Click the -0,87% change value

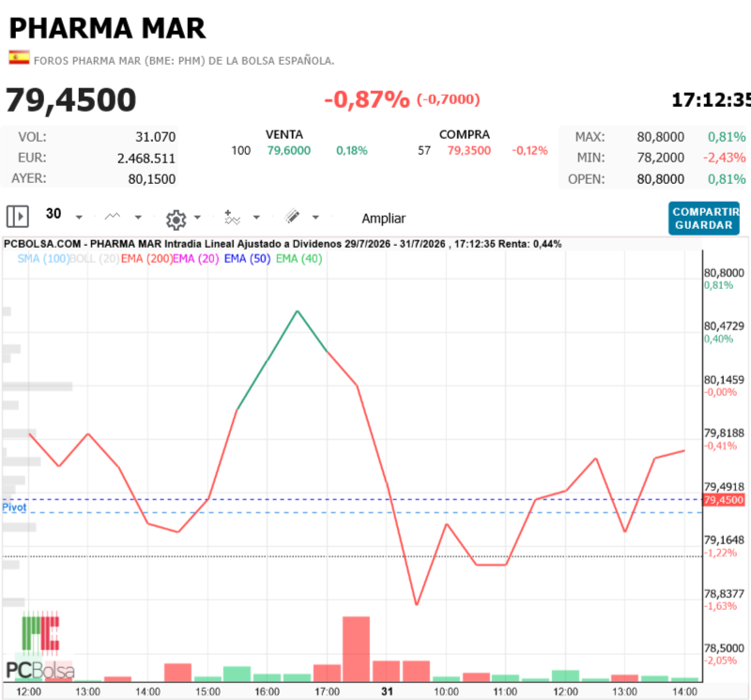pyautogui.click(x=367, y=99)
